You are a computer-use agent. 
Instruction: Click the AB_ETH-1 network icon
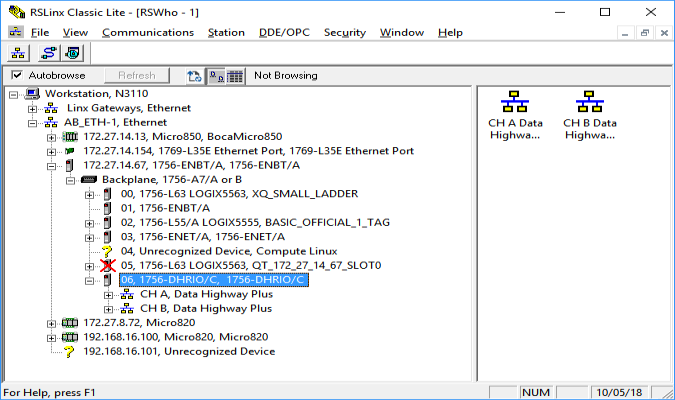(x=51, y=122)
